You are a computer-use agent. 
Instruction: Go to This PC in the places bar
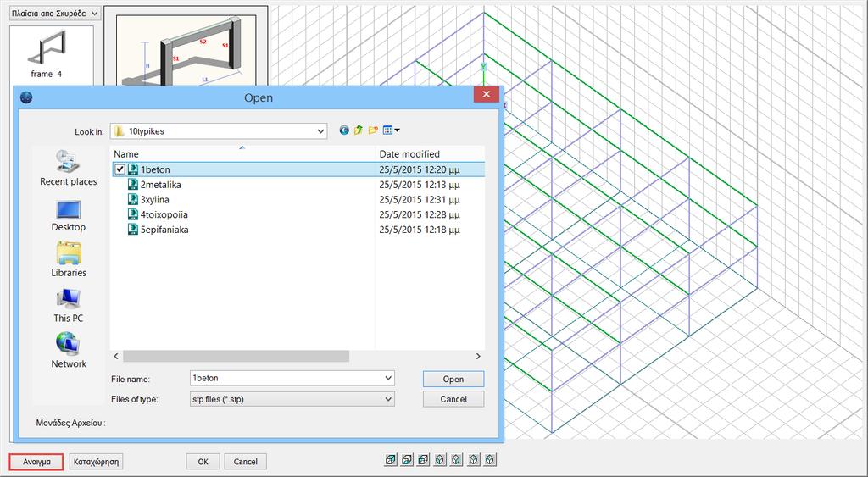point(68,306)
